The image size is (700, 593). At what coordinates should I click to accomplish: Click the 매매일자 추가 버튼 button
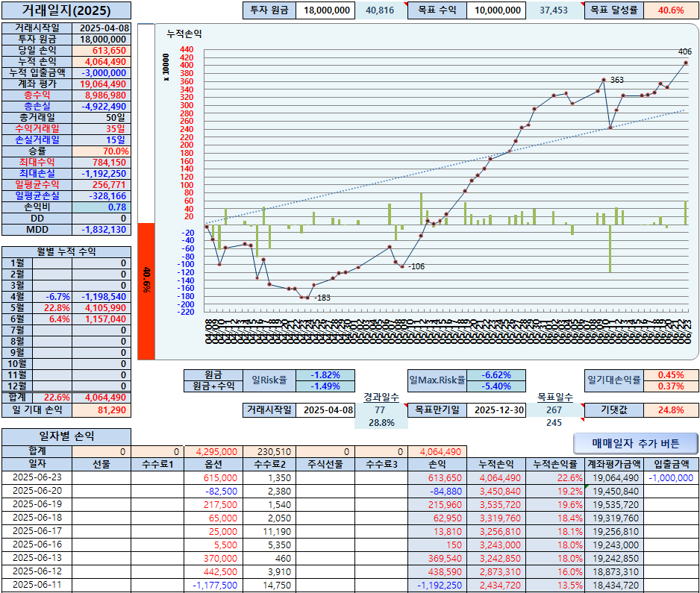tap(635, 443)
